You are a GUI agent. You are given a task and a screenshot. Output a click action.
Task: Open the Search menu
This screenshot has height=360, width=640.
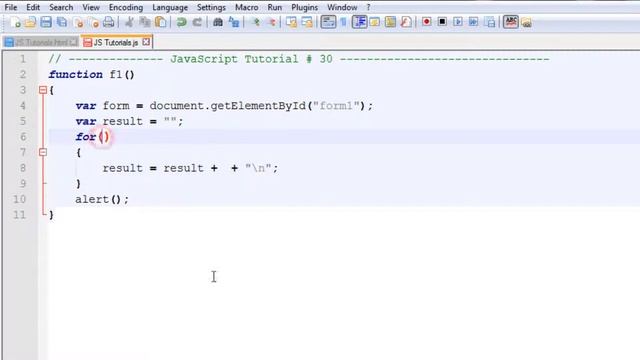[x=61, y=7]
